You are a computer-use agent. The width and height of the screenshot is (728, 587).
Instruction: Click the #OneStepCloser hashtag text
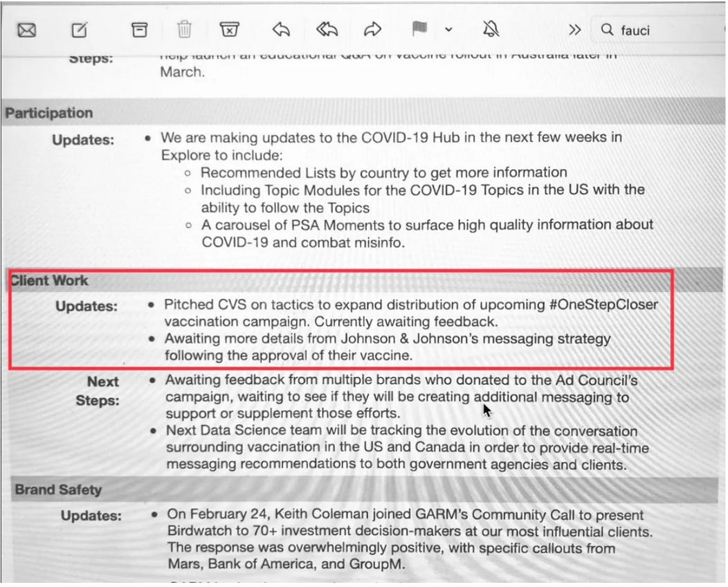coord(603,305)
